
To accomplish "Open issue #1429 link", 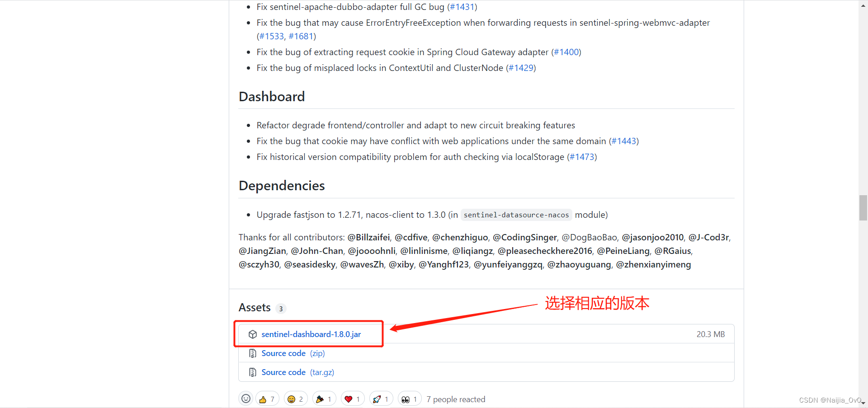I will pos(521,68).
